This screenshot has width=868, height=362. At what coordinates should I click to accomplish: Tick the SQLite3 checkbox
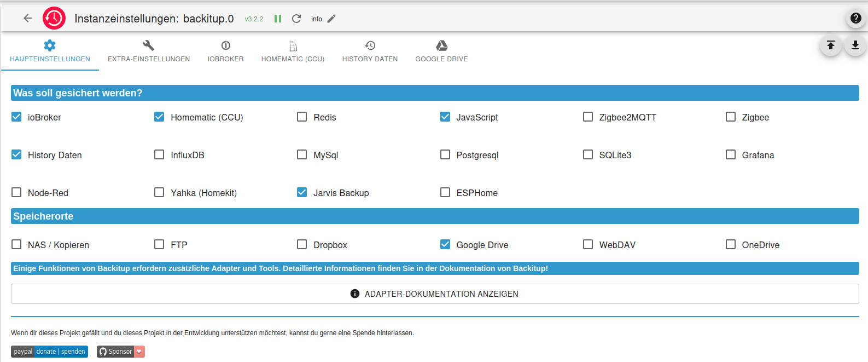[588, 154]
